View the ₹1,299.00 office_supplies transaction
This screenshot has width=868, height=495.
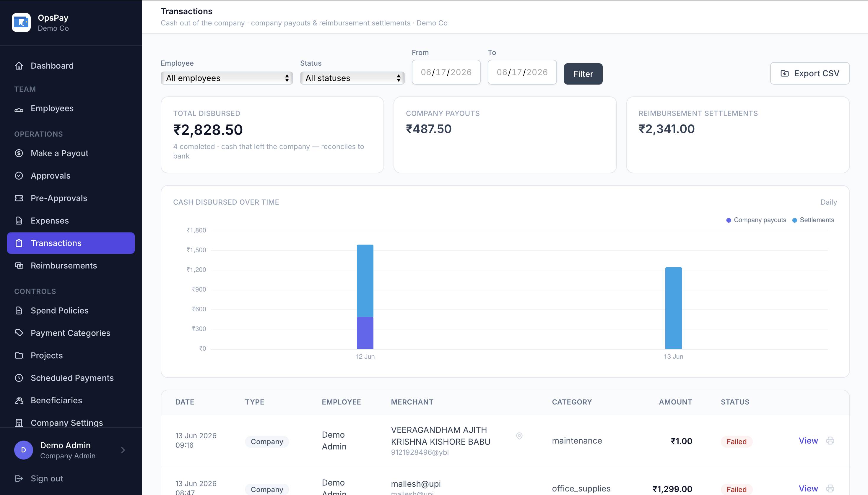[808, 488]
